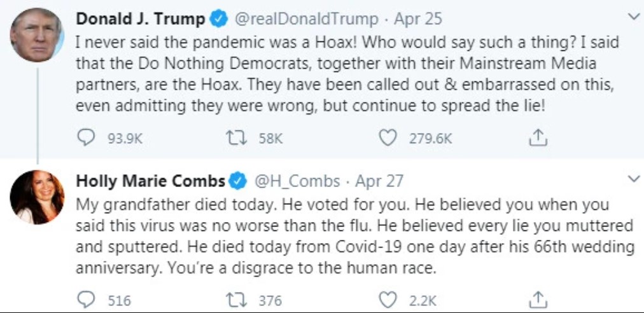Open the @H_Combs handle link

297,181
